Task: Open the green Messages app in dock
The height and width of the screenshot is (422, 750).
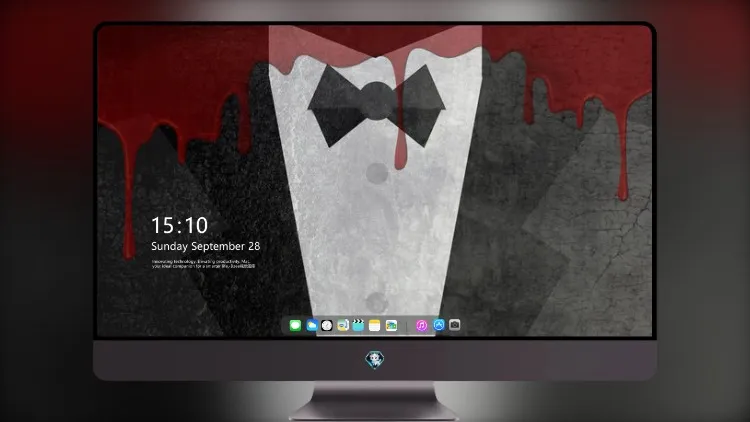Action: (295, 325)
